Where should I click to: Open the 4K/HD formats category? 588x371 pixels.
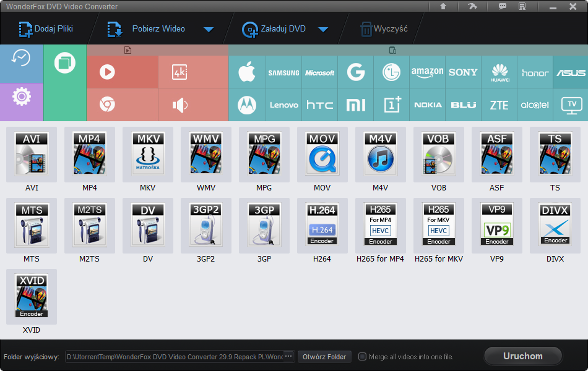coord(194,72)
